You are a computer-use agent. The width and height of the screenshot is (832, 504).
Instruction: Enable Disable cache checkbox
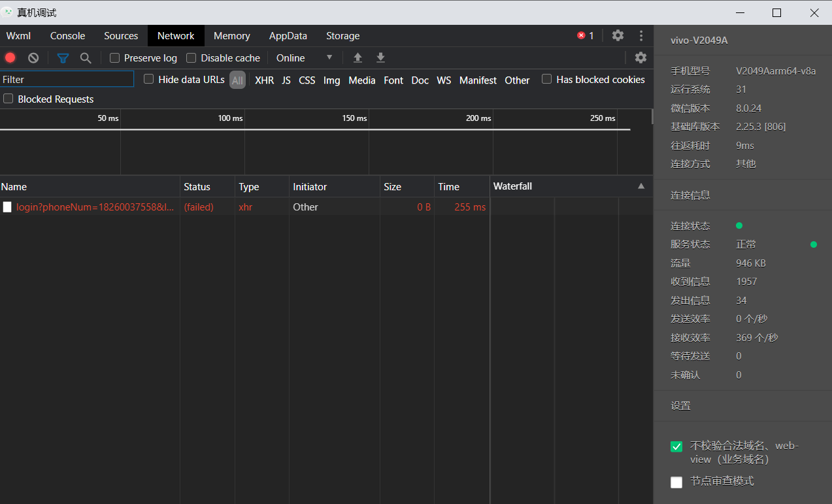tap(191, 58)
